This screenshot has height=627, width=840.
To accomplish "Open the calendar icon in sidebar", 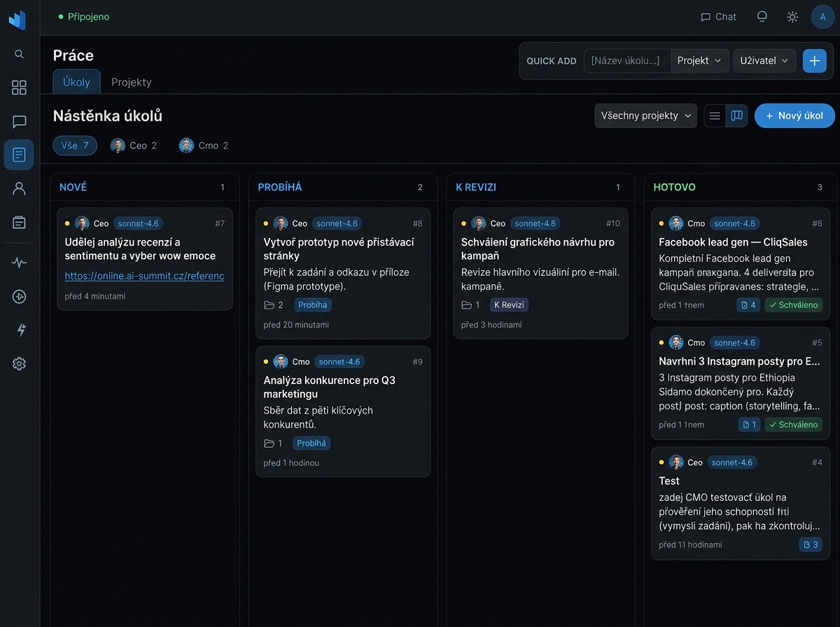I will coord(19,222).
